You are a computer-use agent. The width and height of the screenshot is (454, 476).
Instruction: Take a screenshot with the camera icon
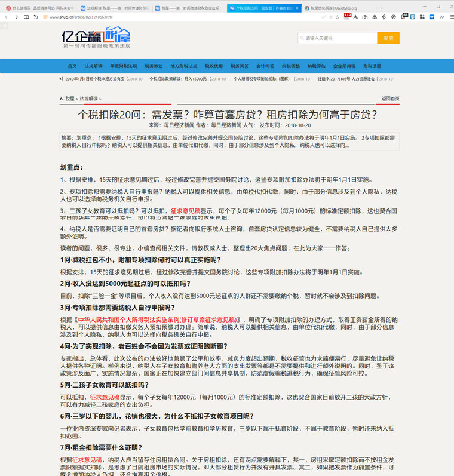point(365,17)
